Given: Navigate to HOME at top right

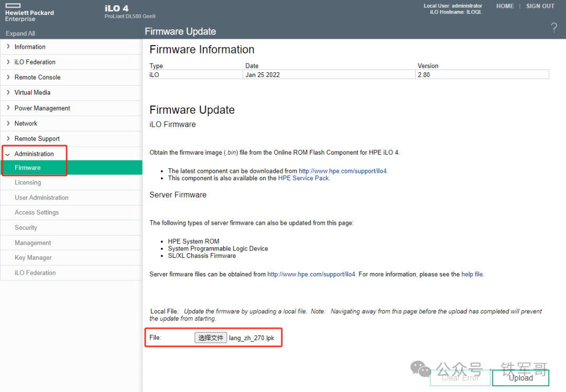Looking at the screenshot, I should pyautogui.click(x=505, y=6).
